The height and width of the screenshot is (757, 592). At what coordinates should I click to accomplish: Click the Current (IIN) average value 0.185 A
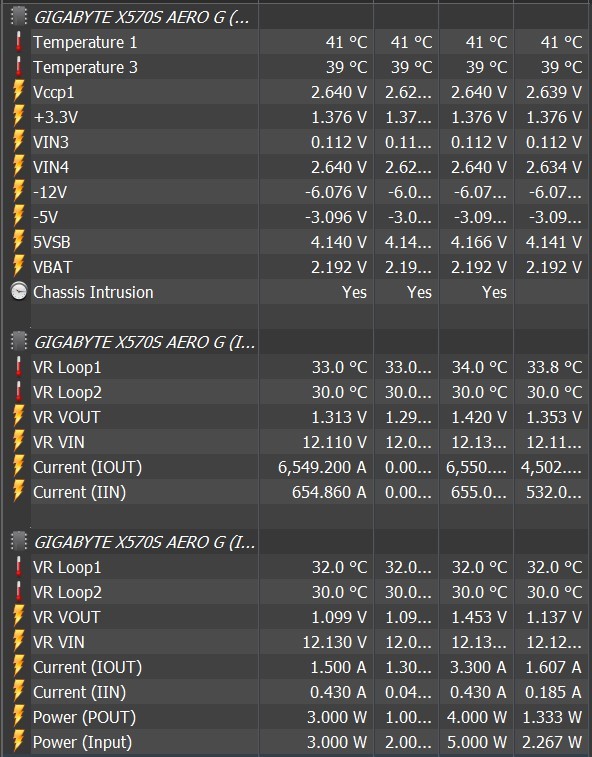(x=553, y=692)
